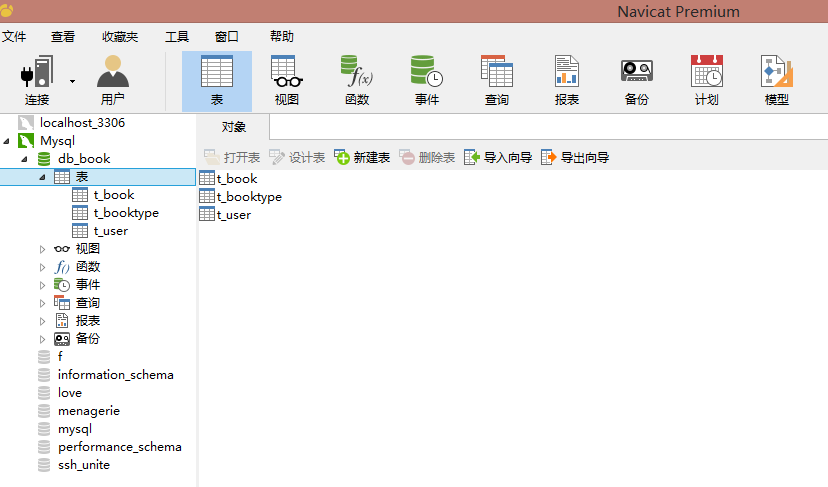Screen dimensions: 828x487
Task: Select the 查询 query toolbar icon
Action: pyautogui.click(x=497, y=81)
